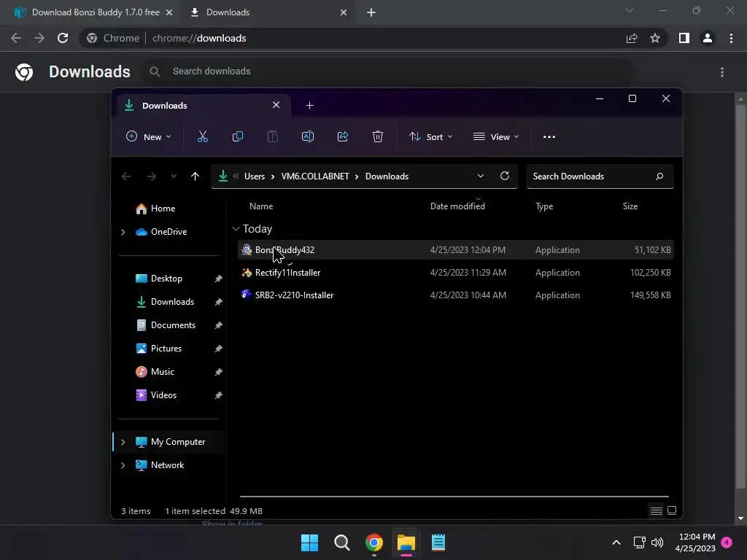Open Chrome three-dot main menu

pyautogui.click(x=731, y=38)
